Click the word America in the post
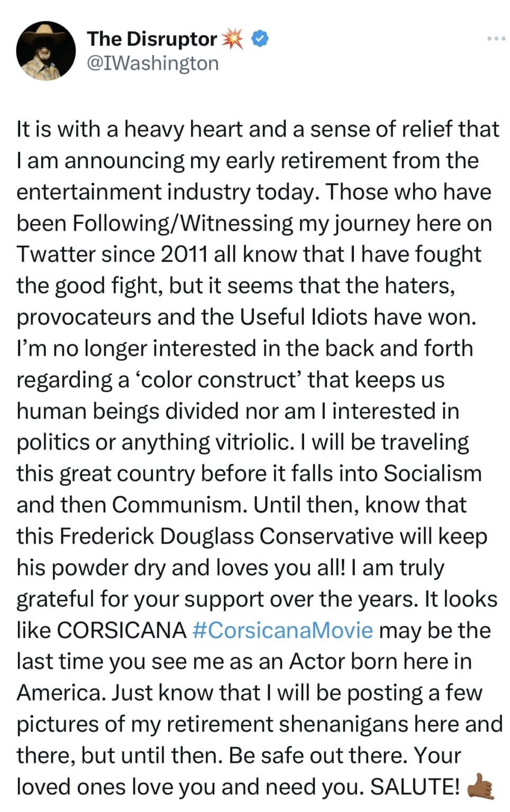Viewport: 510px width, 812px height. pos(60,693)
